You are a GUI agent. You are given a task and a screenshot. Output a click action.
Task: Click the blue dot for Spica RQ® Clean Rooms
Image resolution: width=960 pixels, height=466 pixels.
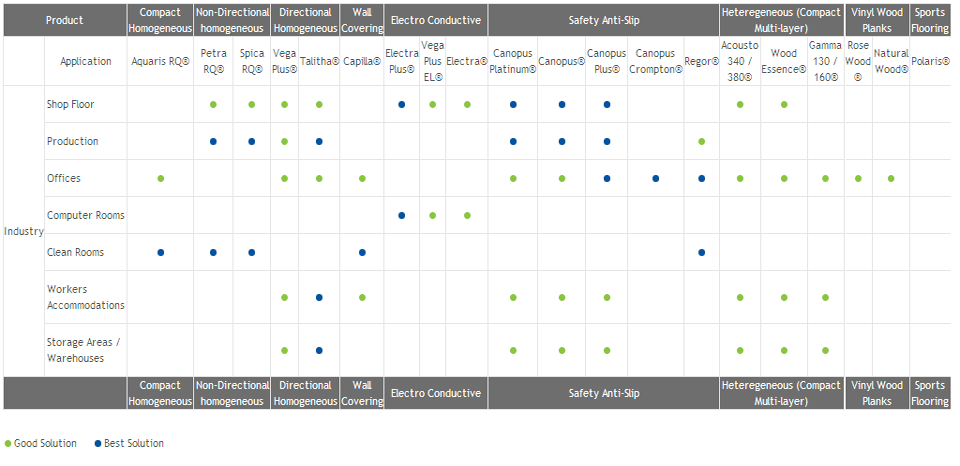click(x=252, y=252)
